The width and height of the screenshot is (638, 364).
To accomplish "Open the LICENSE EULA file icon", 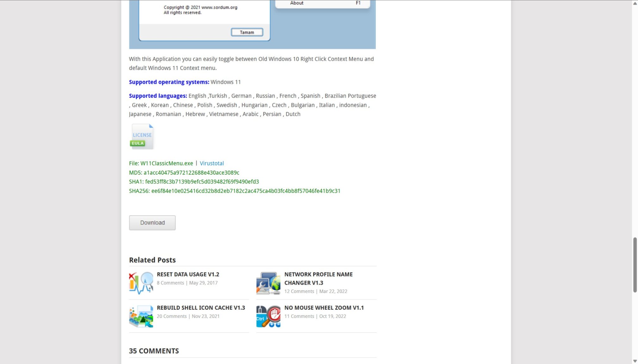I will click(x=142, y=136).
